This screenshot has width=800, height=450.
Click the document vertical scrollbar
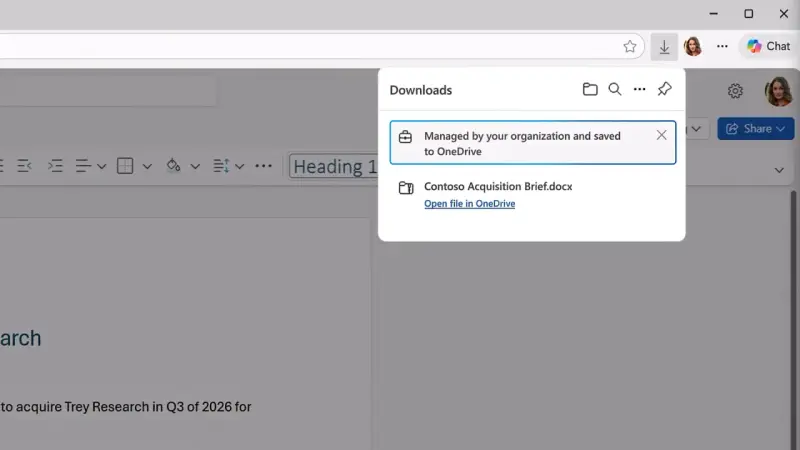coord(793,320)
